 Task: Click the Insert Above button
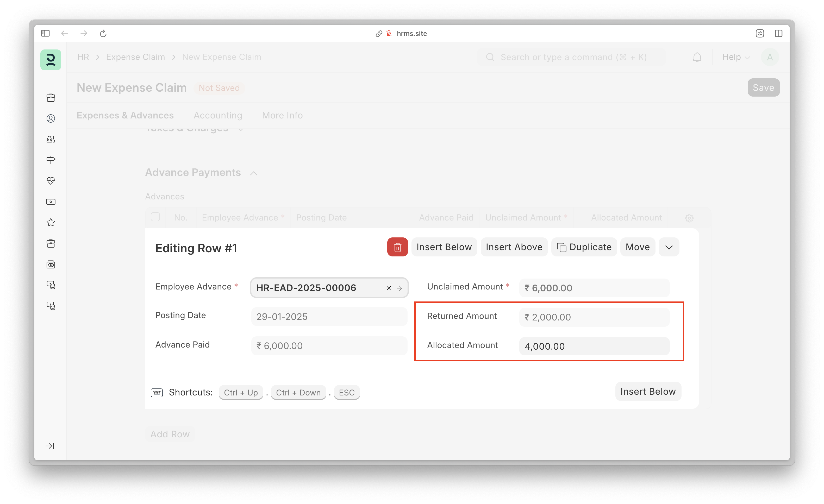514,247
